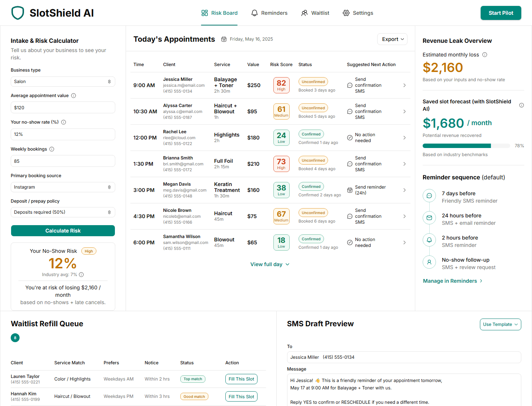Switch to Risk Board tab

click(219, 13)
